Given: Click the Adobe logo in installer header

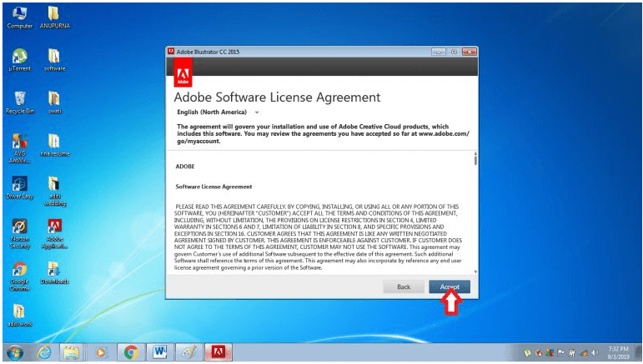Looking at the screenshot, I should pyautogui.click(x=183, y=72).
